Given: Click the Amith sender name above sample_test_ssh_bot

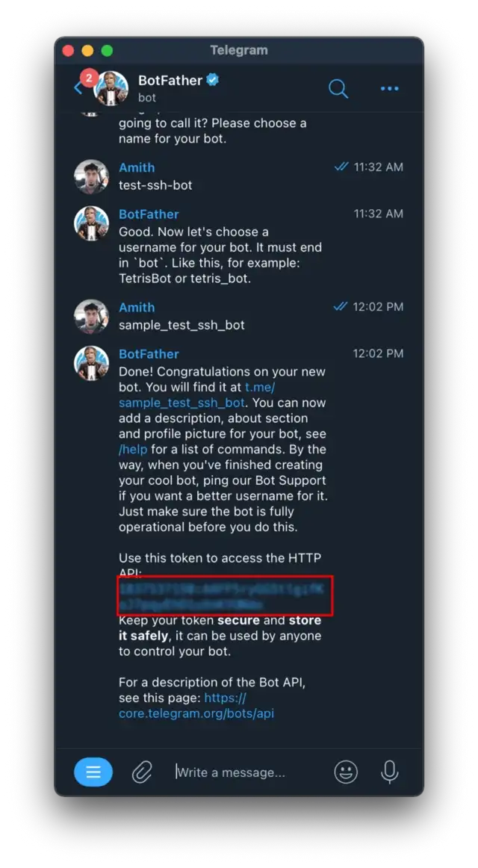Looking at the screenshot, I should pyautogui.click(x=137, y=307).
